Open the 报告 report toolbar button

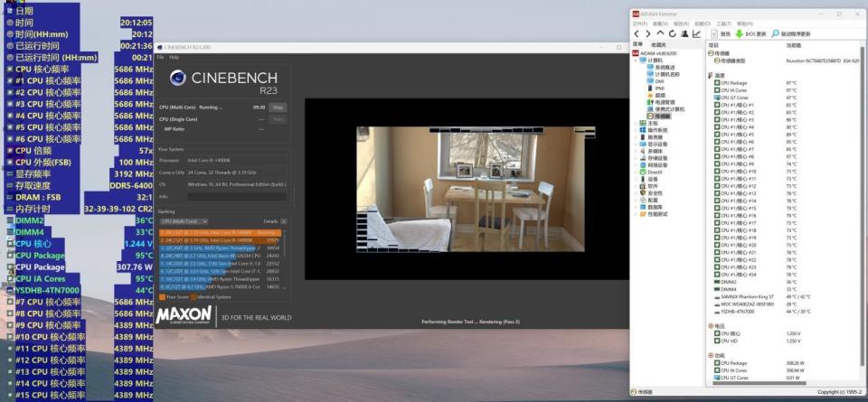[x=721, y=33]
